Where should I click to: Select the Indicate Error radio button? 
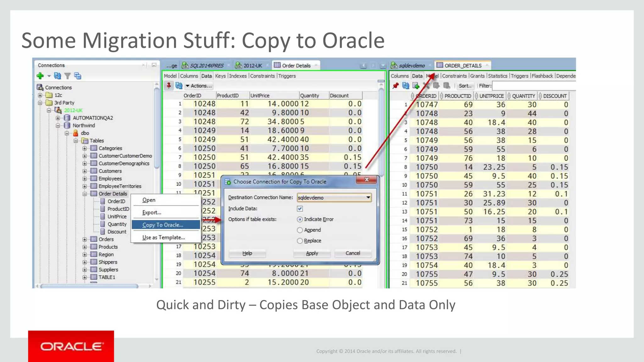tap(300, 219)
